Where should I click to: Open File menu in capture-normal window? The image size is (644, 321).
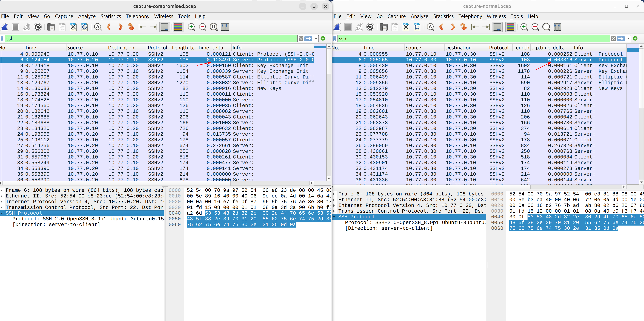337,16
